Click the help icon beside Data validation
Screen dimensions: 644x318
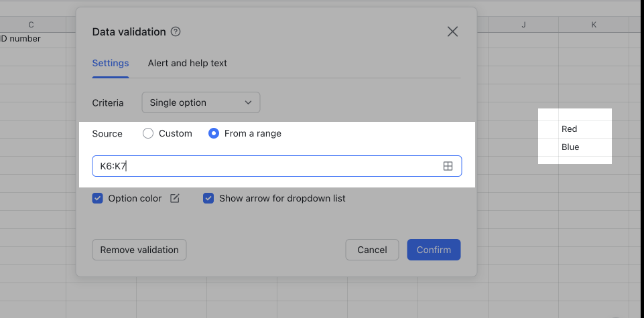pos(176,31)
